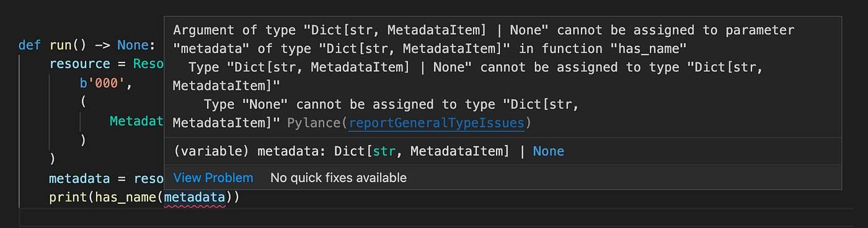868x228 pixels.
Task: Click View Problem in hover popup
Action: (x=213, y=178)
